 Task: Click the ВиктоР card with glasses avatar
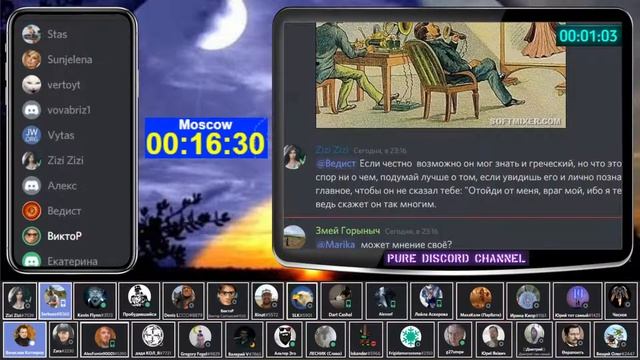[227, 301]
